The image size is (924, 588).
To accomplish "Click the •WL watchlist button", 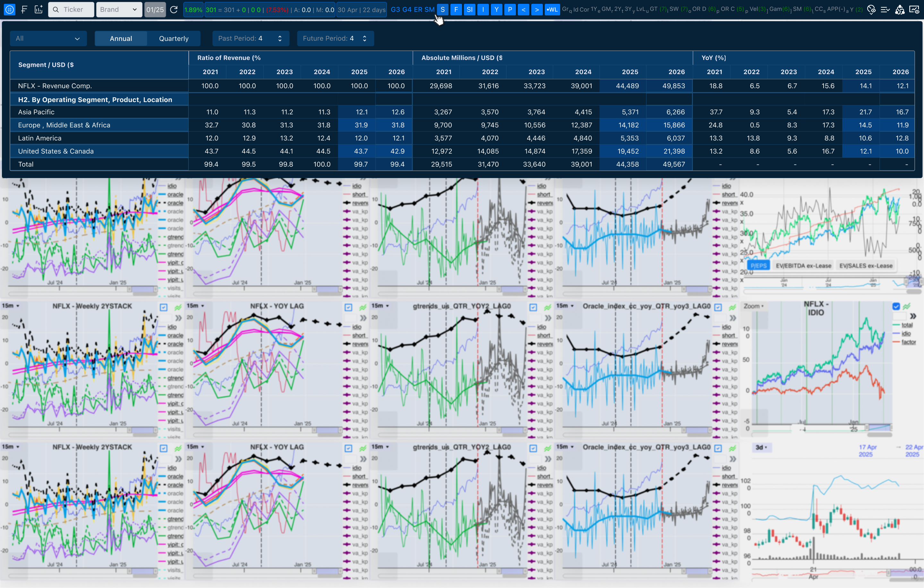I will click(x=552, y=10).
